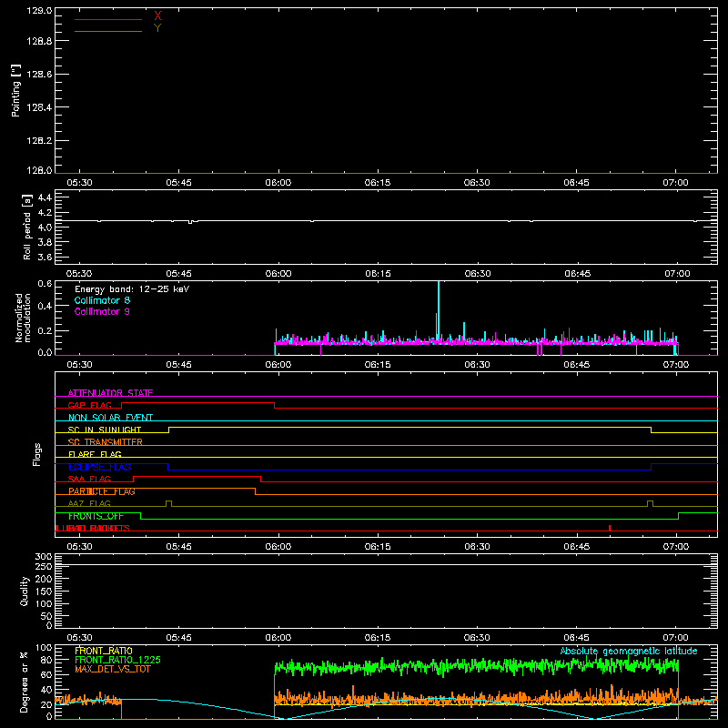The image size is (728, 728).
Task: Click 06:15 label under the pointing plot
Action: click(x=378, y=183)
